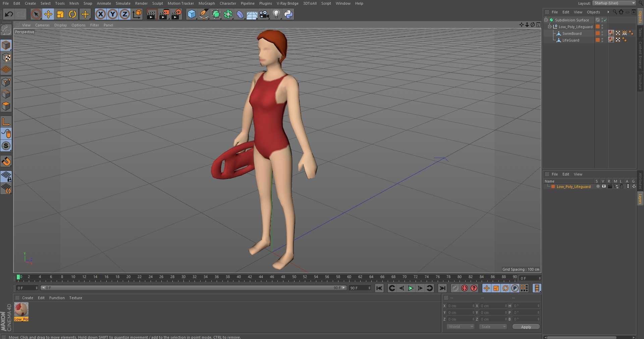Toggle Low_Poly_Lifeguard layer lock
Viewport: 644px width, 339px height.
tap(622, 186)
